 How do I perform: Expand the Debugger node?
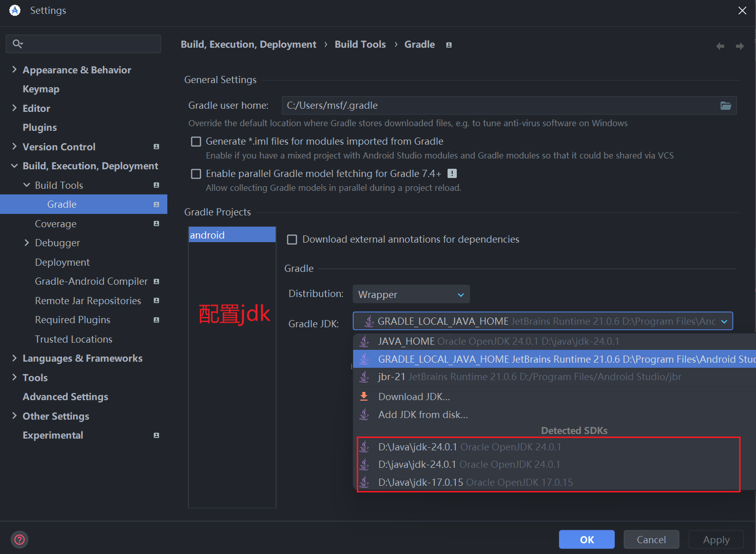(x=27, y=243)
